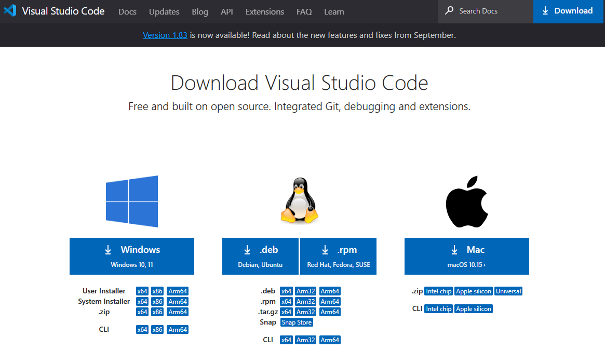The height and width of the screenshot is (364, 605).
Task: Select Windows CLI x86 download
Action: [x=157, y=330]
